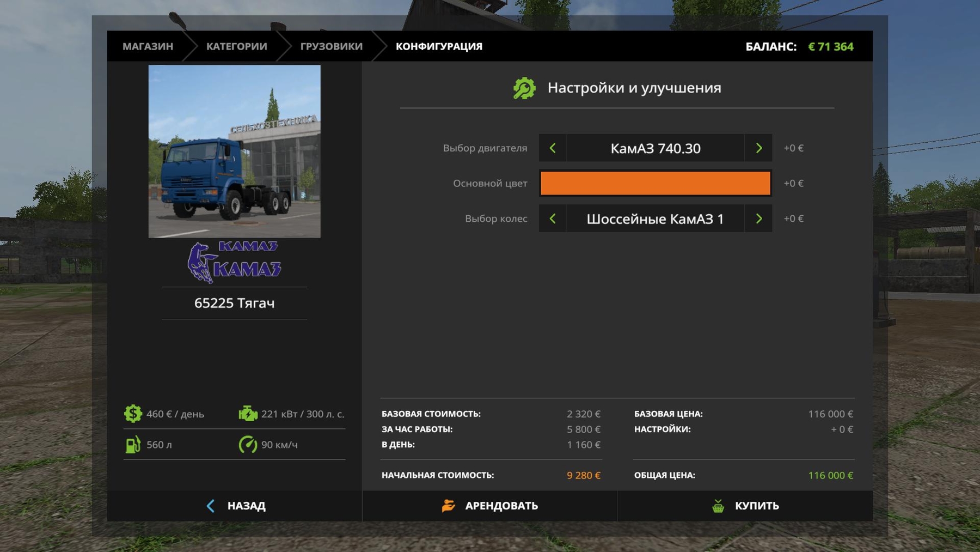Screen dimensions: 980x552
Task: Return to Грузовики breadcrumb
Action: pyautogui.click(x=331, y=46)
